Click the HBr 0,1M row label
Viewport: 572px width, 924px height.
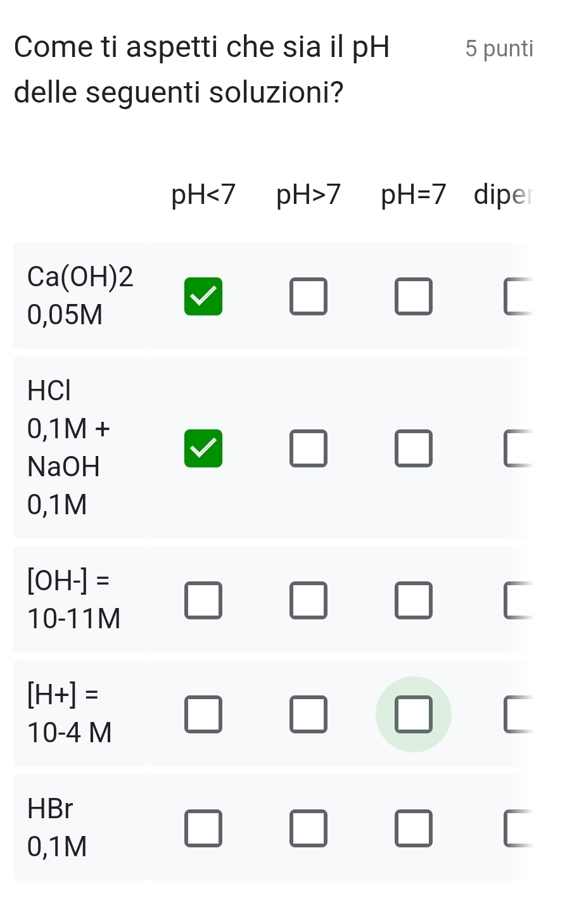(x=57, y=827)
